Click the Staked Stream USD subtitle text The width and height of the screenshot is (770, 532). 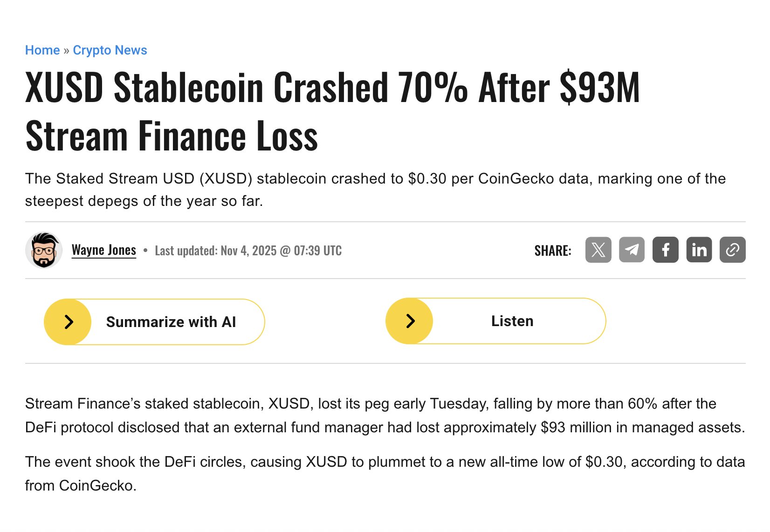point(375,190)
